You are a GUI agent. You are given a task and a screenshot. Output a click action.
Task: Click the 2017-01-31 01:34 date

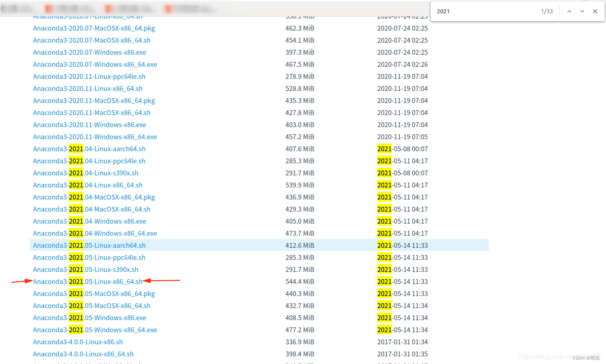(402, 342)
